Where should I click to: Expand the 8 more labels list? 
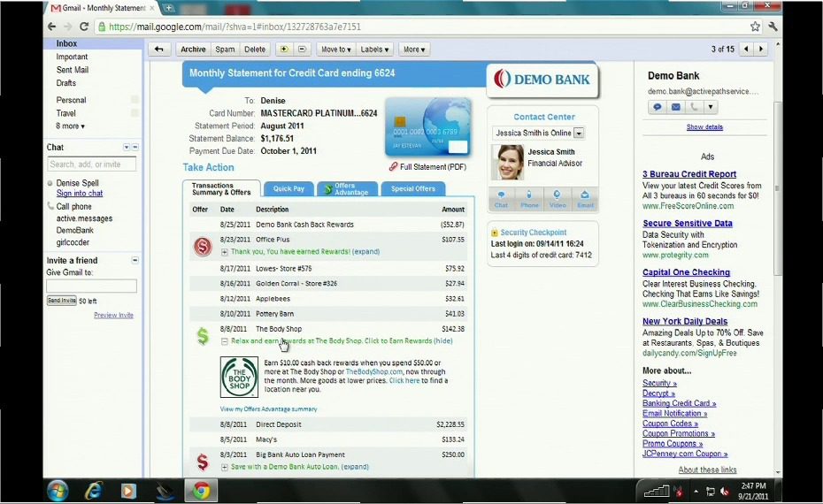[x=70, y=126]
